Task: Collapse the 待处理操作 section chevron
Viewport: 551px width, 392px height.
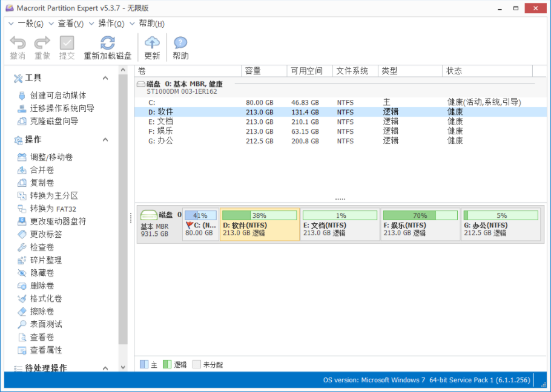Action: click(105, 368)
